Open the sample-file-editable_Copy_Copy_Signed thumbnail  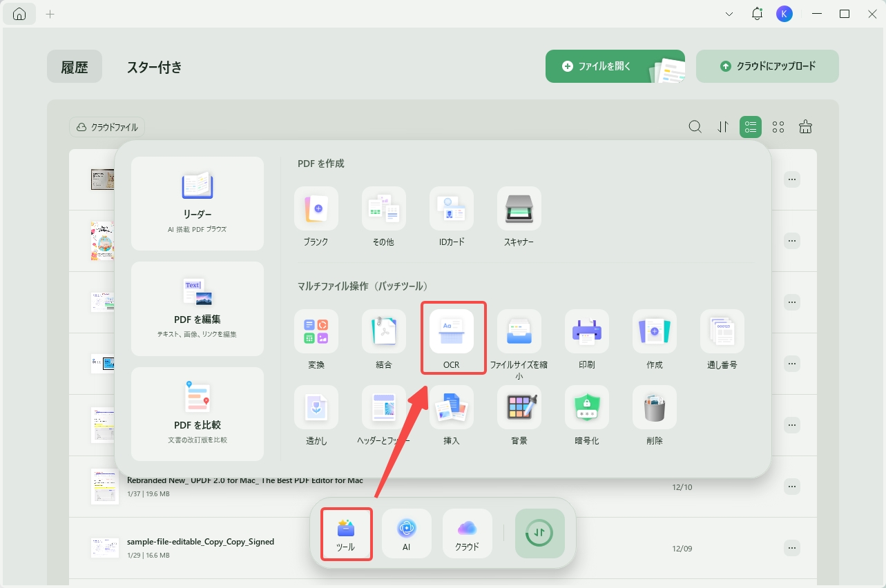point(105,548)
